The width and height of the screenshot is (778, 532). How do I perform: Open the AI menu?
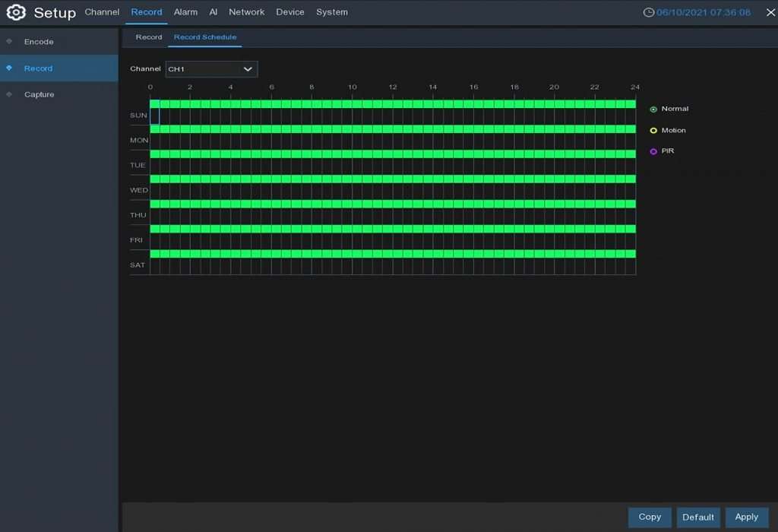(x=213, y=12)
